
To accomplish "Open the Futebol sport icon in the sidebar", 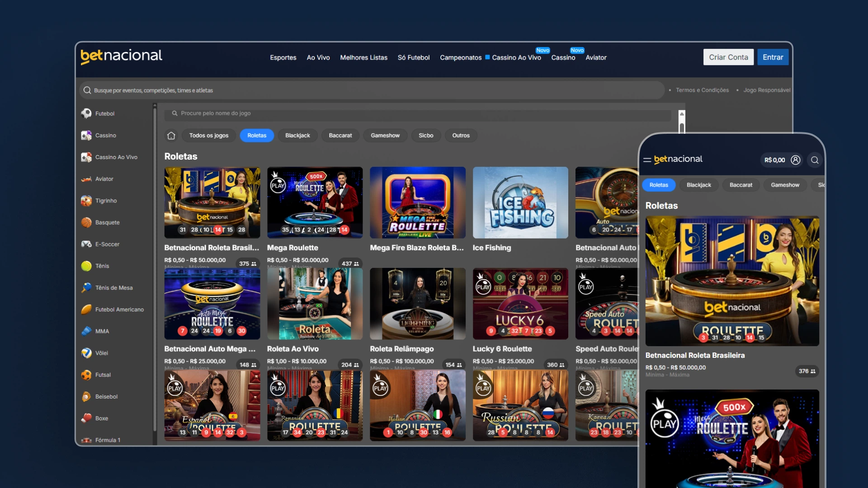I will click(86, 113).
